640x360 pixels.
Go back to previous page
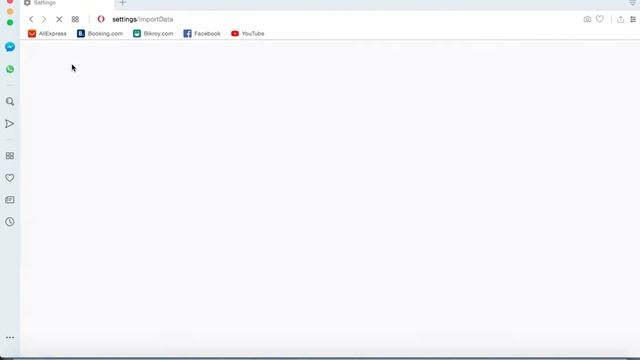31,19
